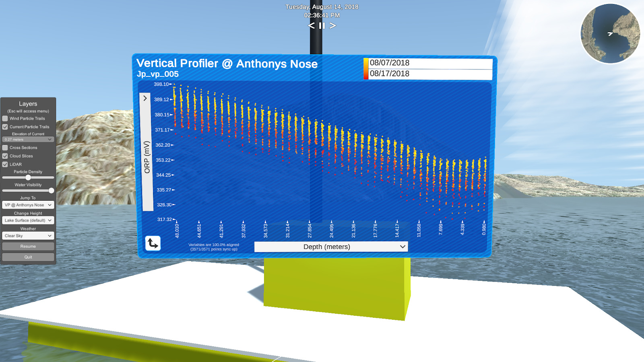Click the Tuesday, August 14, 2018 date text
Viewport: 644px width, 362px height.
(322, 7)
